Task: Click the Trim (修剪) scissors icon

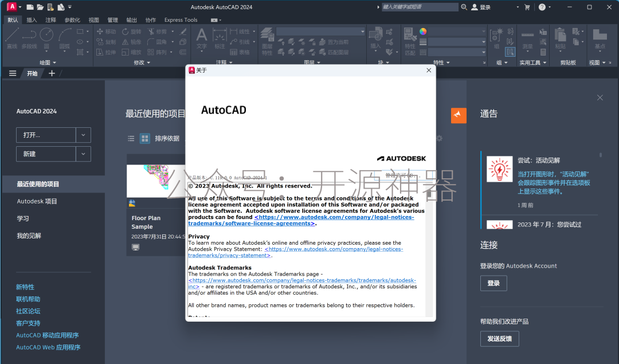Action: (x=151, y=32)
